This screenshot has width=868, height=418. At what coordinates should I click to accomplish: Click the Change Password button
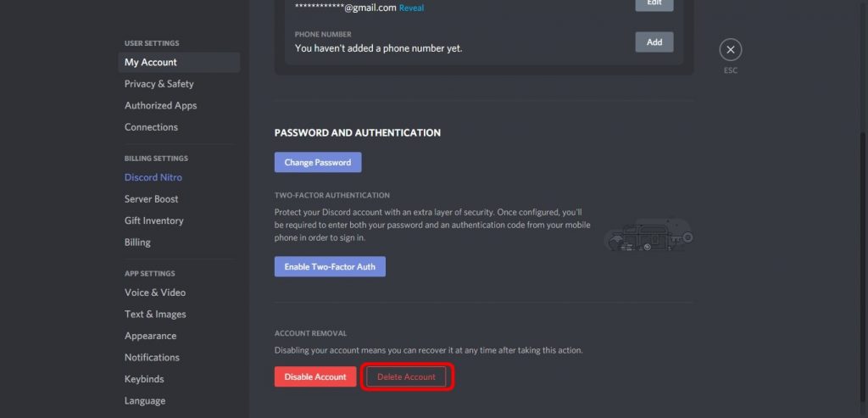(x=318, y=162)
